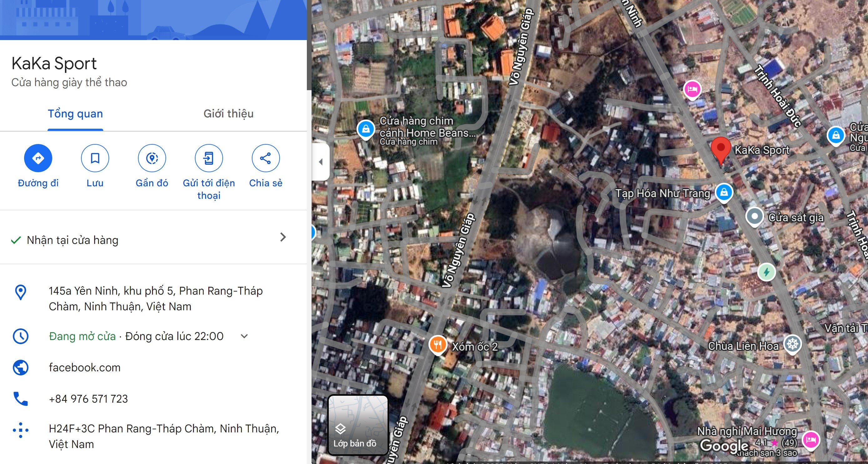Image resolution: width=868 pixels, height=464 pixels.
Task: Click the Nhà nghỉ Mai Hương map label
Action: (x=747, y=431)
